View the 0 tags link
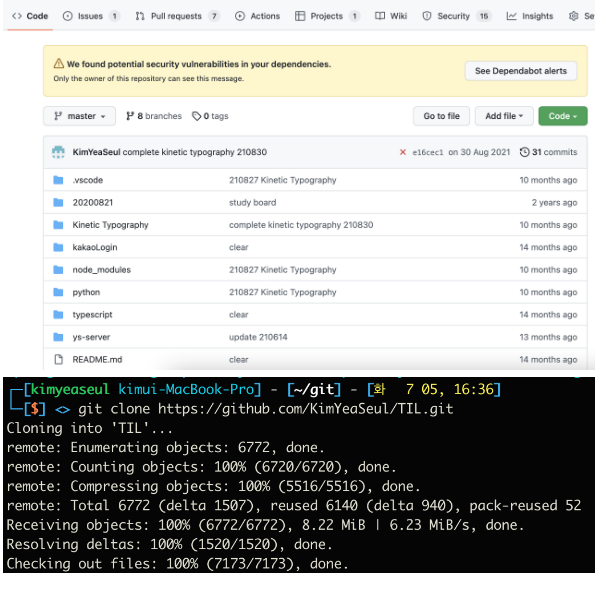Screen dimensions: 606x589 210,116
